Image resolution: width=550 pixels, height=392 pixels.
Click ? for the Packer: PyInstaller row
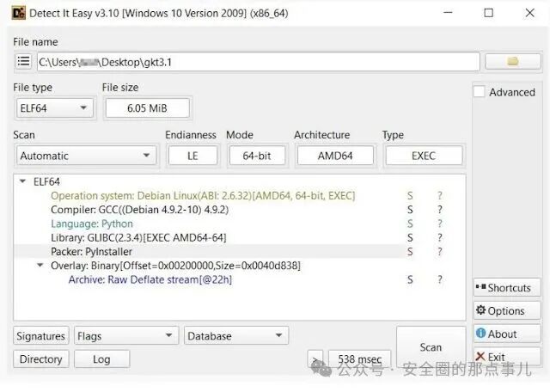click(439, 252)
